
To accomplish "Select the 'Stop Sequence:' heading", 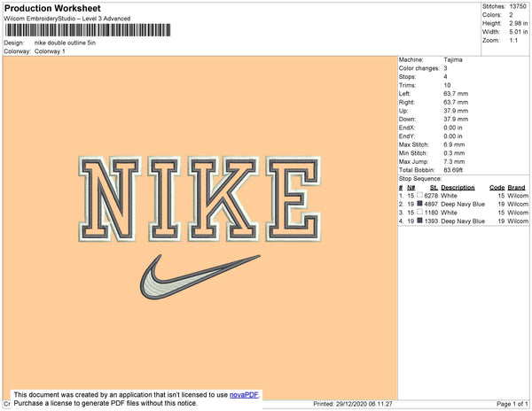I will 420,179.
